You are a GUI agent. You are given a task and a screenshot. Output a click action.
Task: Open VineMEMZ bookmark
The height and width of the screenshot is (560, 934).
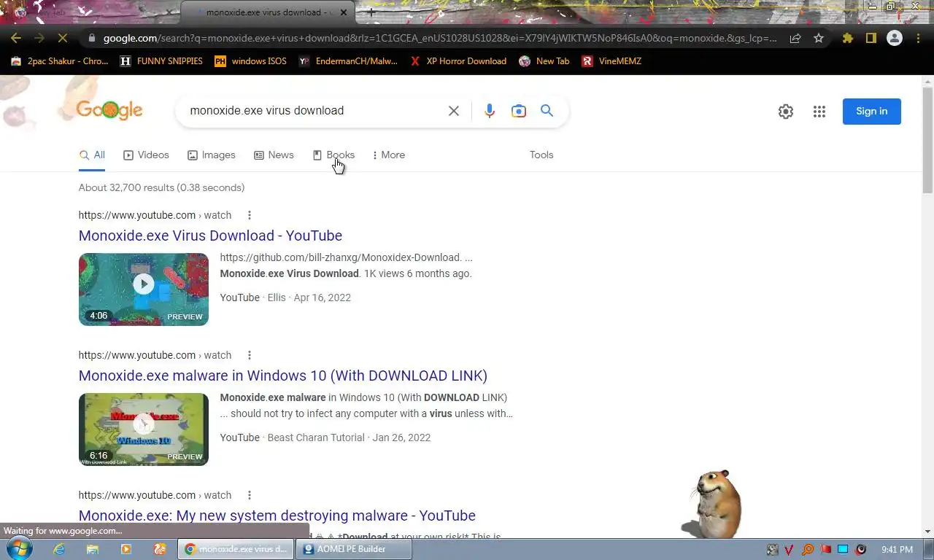click(x=611, y=61)
